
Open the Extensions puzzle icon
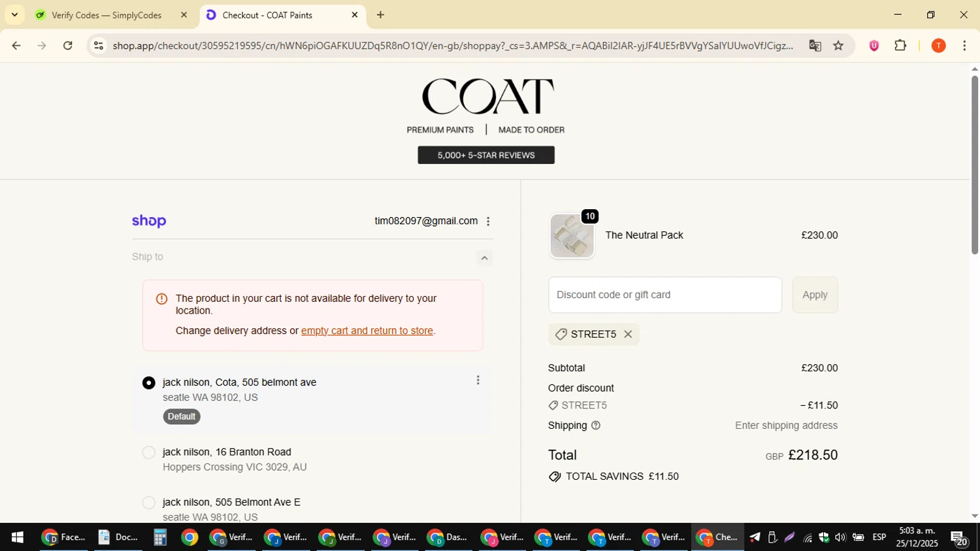(x=900, y=46)
